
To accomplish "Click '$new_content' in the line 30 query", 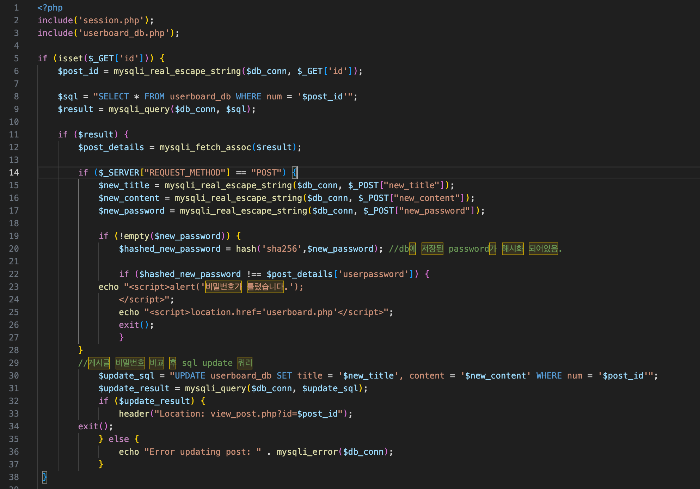I will pos(496,376).
